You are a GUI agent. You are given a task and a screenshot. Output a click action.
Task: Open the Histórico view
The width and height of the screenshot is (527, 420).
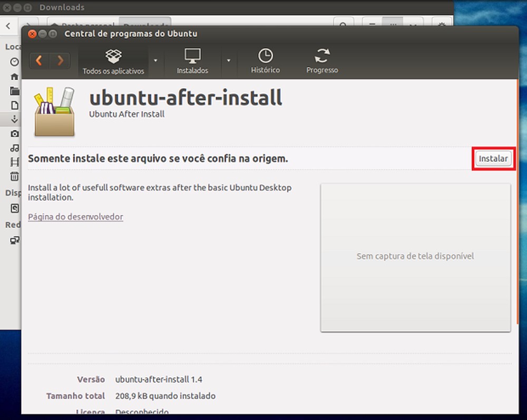click(265, 61)
